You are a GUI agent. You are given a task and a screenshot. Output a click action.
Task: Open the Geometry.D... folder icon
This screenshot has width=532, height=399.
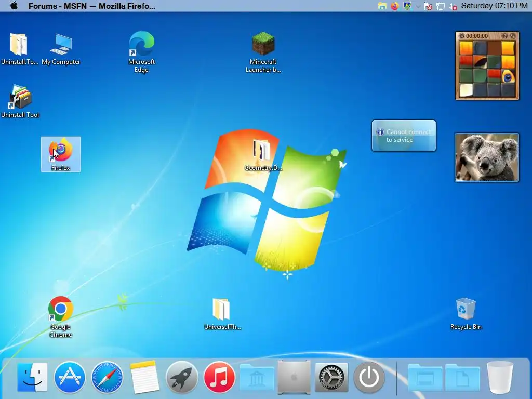click(x=263, y=154)
